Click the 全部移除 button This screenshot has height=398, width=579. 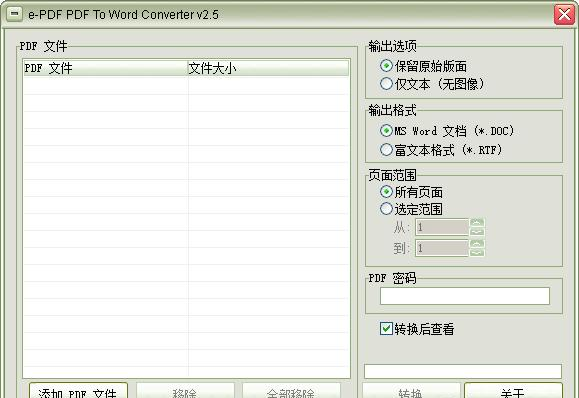(x=291, y=391)
